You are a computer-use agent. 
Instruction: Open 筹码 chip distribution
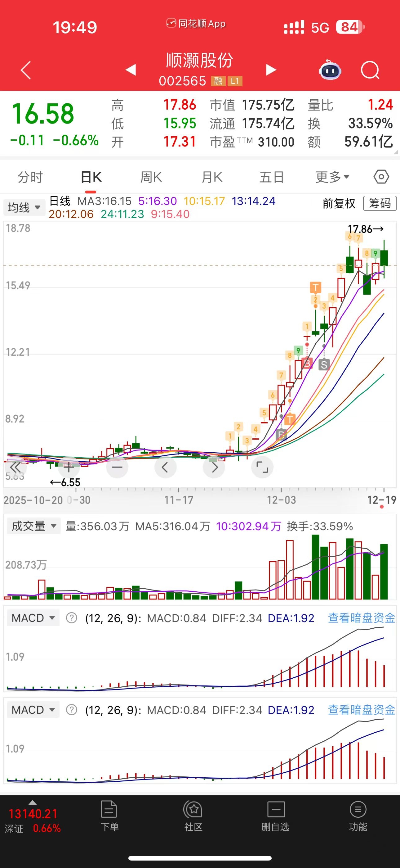tap(380, 203)
